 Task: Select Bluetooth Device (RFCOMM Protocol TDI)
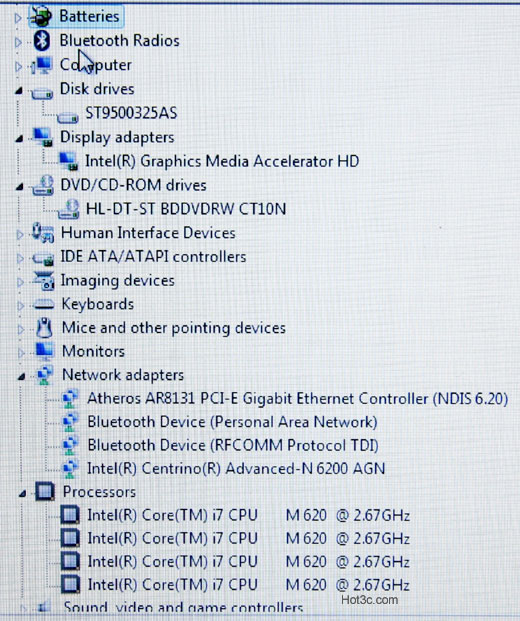click(233, 446)
